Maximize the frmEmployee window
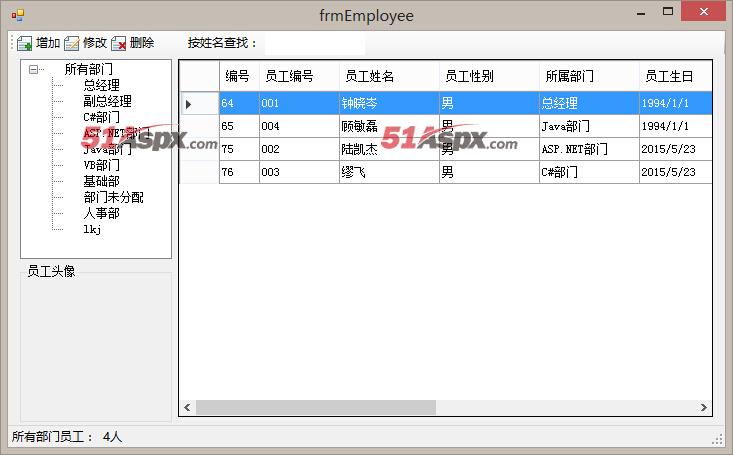733x455 pixels. pyautogui.click(x=668, y=12)
